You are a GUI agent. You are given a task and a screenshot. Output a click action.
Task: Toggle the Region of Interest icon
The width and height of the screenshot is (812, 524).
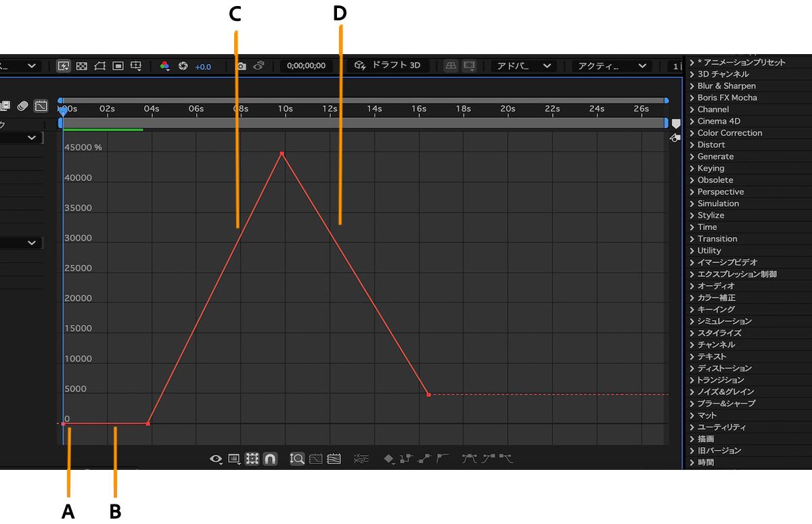pos(118,66)
